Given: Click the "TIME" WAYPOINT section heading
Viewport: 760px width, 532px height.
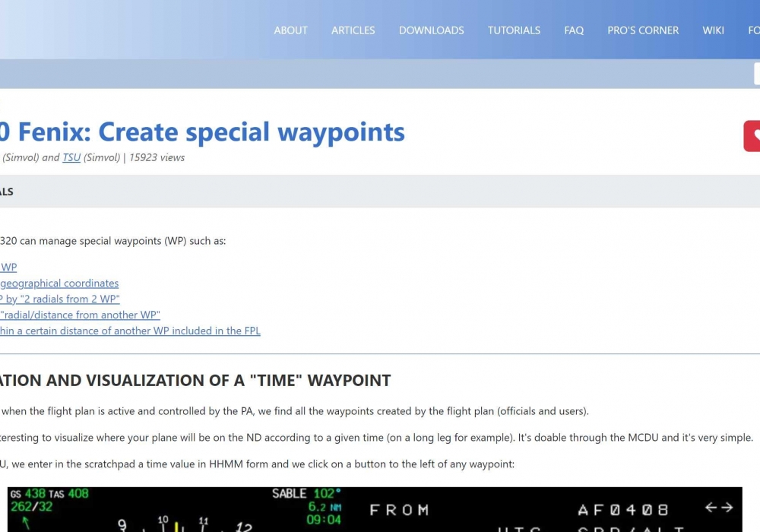Looking at the screenshot, I should [195, 380].
